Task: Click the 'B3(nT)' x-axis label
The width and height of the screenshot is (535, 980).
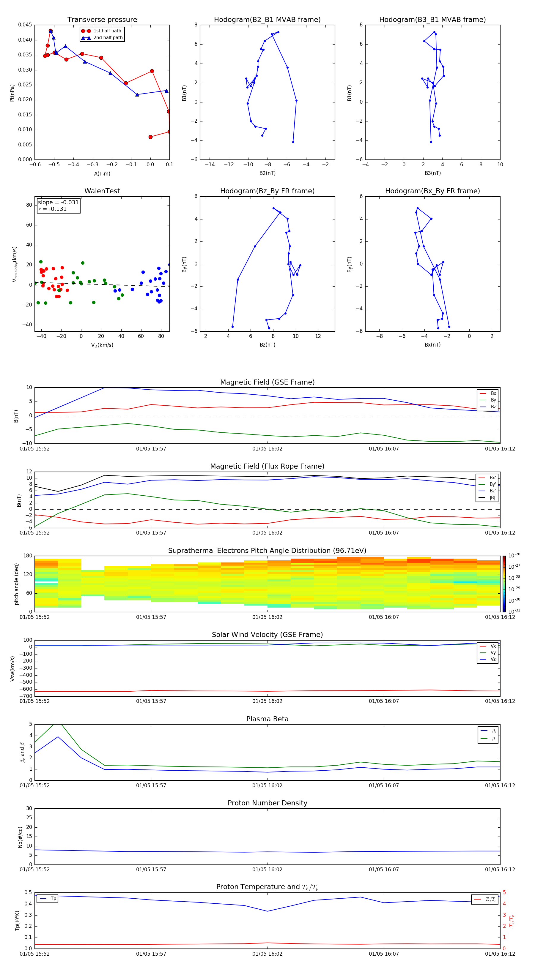Action: pos(432,173)
